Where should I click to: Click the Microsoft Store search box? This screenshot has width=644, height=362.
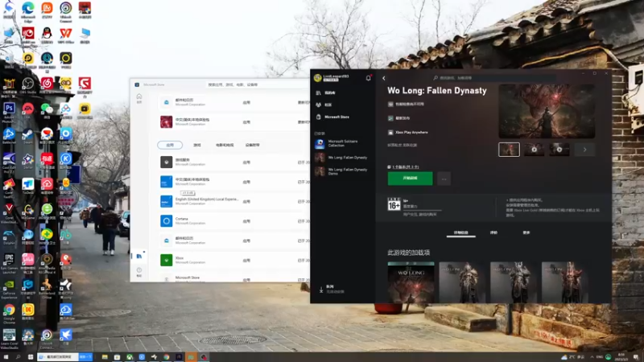tap(257, 84)
